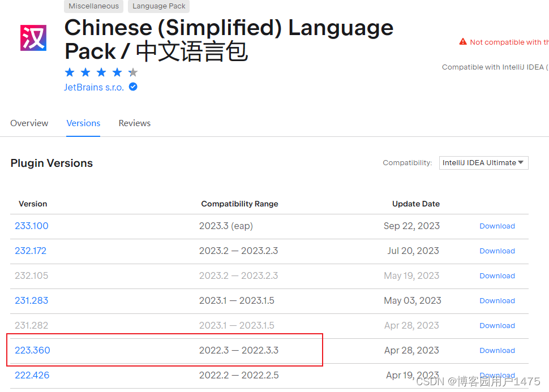Click the red incompatibility warning icon
Viewport: 549px width, 392px height.
pos(463,42)
